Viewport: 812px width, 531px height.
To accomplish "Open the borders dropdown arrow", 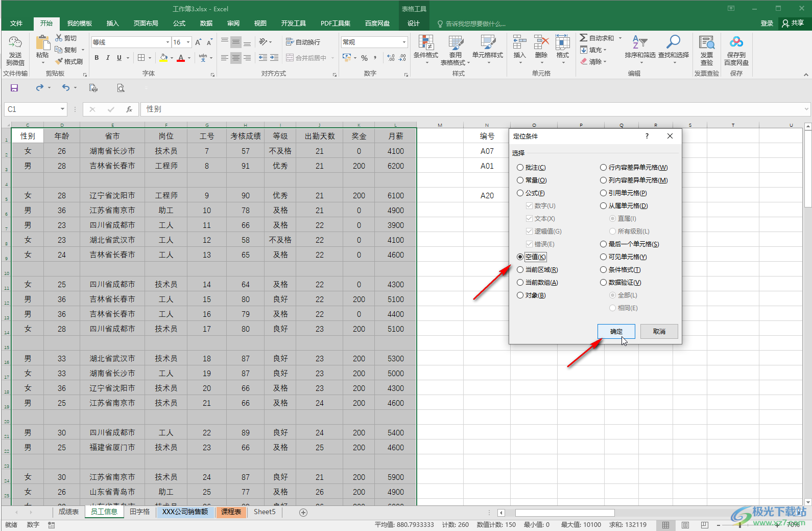I will tap(149, 58).
